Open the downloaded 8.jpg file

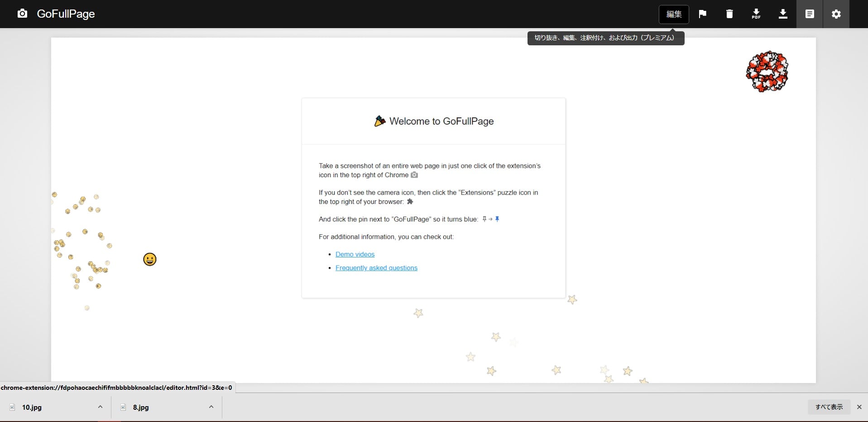tap(141, 407)
